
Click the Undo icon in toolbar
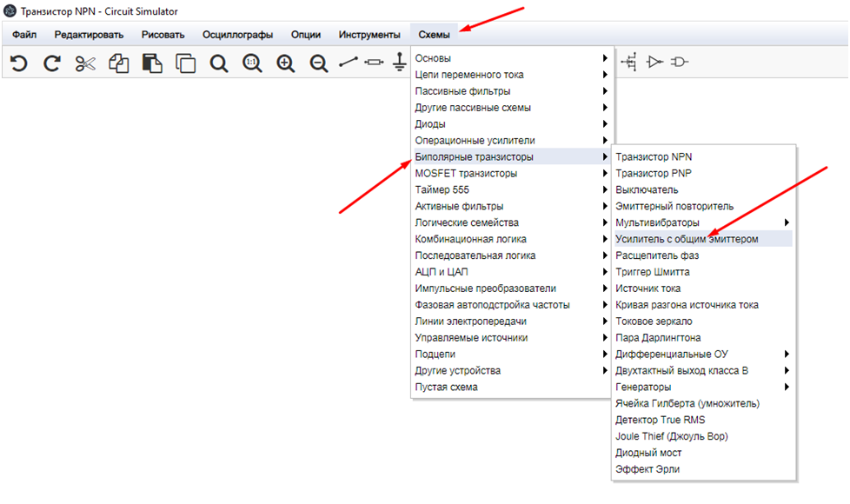(x=18, y=63)
